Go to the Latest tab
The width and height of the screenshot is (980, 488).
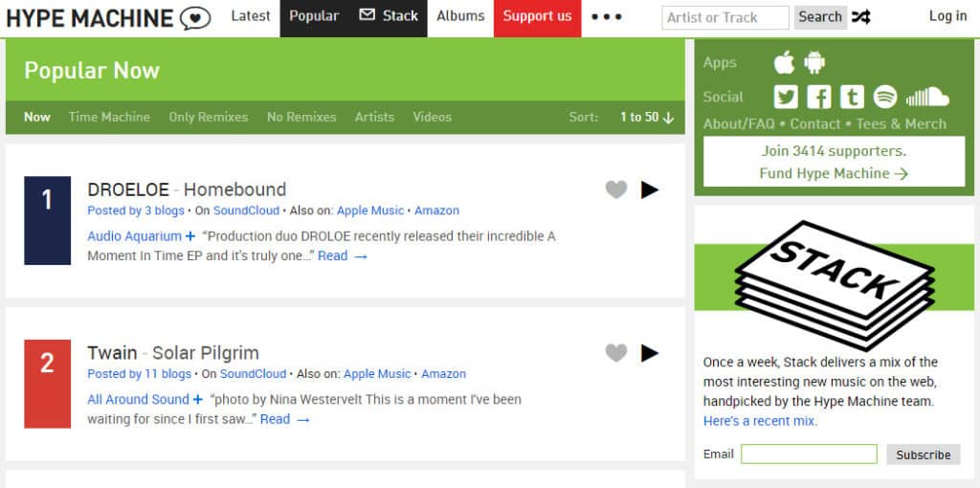[251, 16]
